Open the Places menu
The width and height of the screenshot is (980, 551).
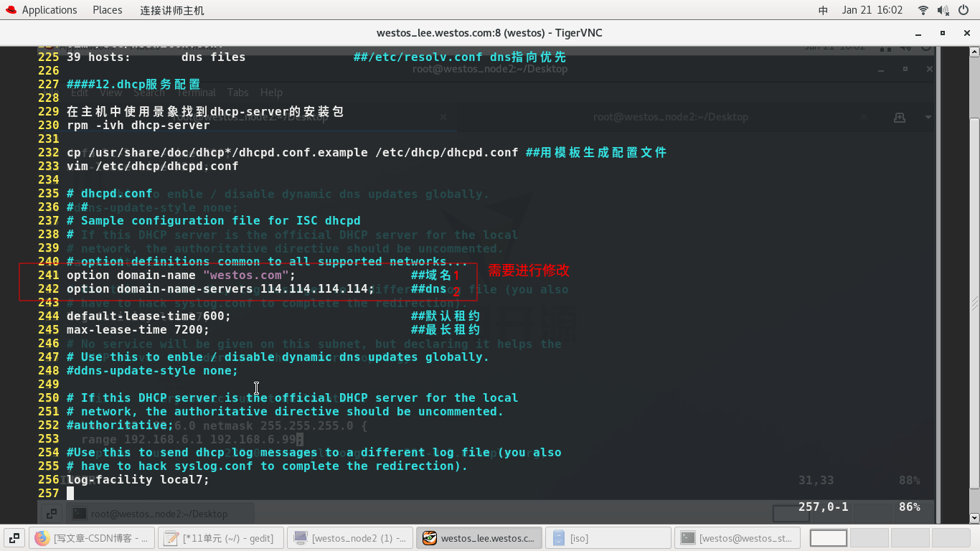pyautogui.click(x=108, y=10)
